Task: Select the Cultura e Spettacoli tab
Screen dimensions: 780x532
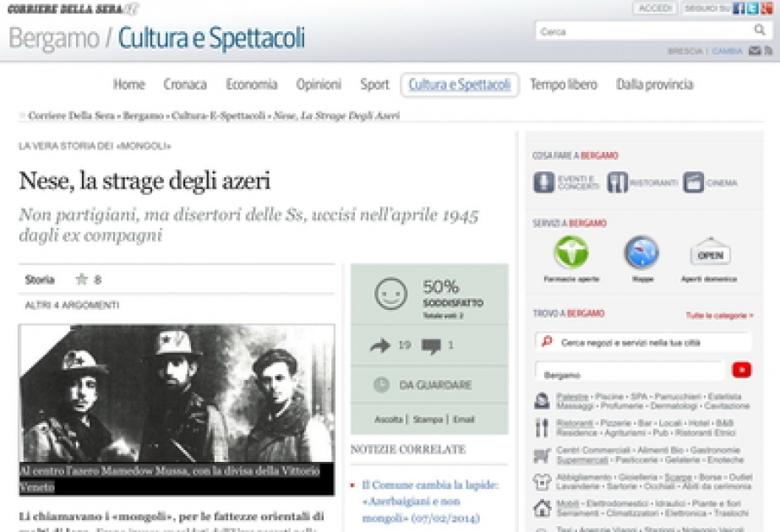Action: tap(460, 84)
